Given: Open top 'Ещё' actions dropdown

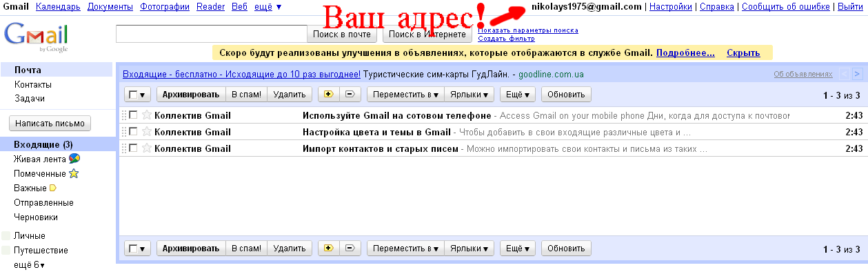Looking at the screenshot, I should (517, 95).
